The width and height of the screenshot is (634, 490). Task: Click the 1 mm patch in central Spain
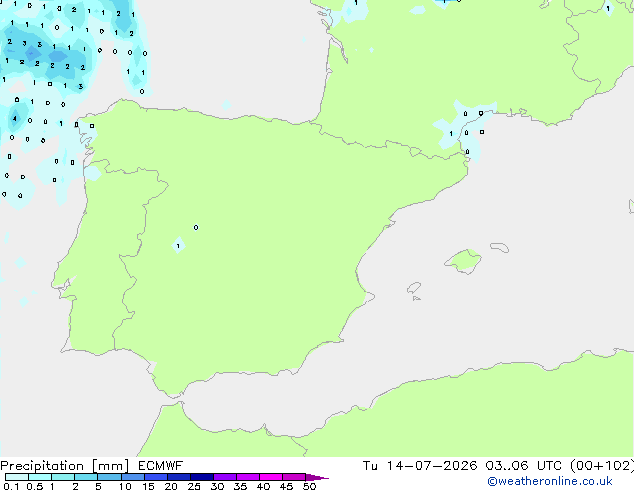pyautogui.click(x=178, y=245)
